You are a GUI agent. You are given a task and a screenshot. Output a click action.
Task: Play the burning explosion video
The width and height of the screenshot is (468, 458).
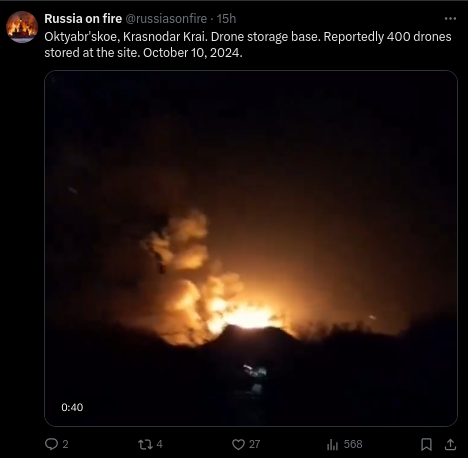click(x=251, y=248)
